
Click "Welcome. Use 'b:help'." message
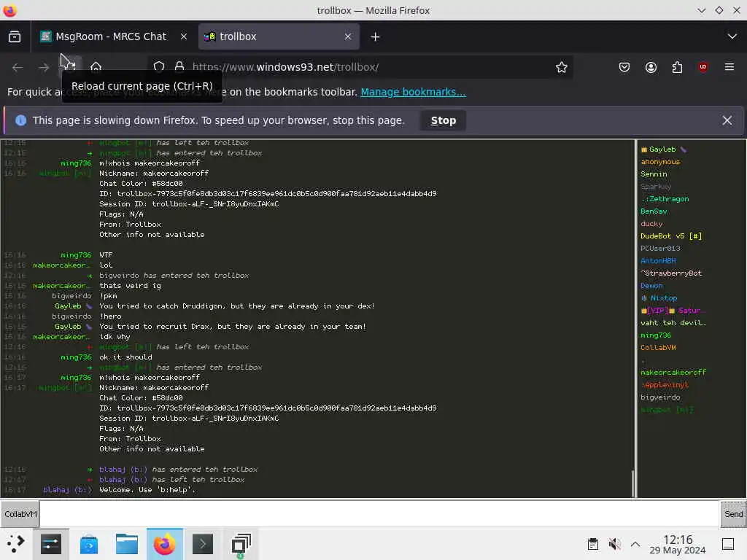click(147, 490)
